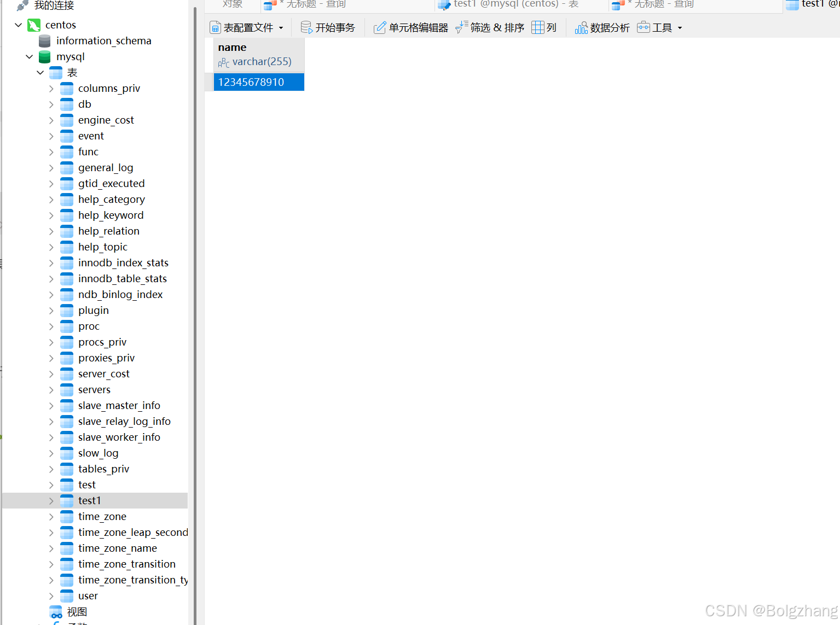
Task: Click the 视图 views icon
Action: click(x=56, y=612)
